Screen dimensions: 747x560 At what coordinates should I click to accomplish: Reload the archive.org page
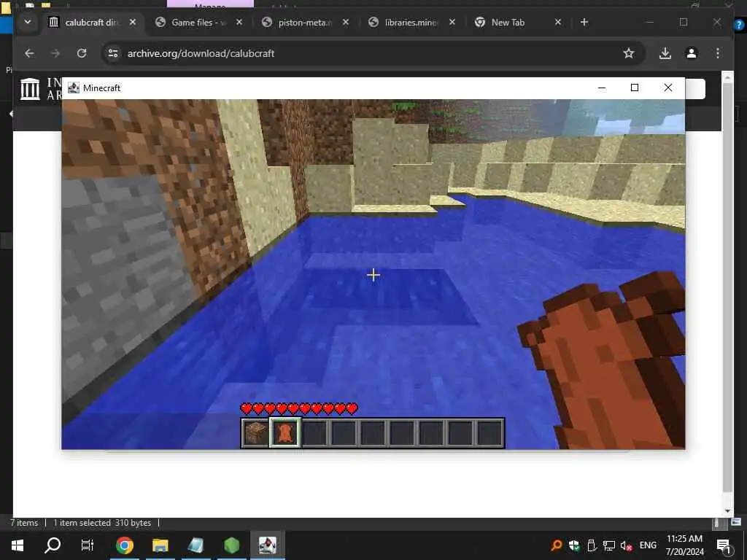pos(82,53)
